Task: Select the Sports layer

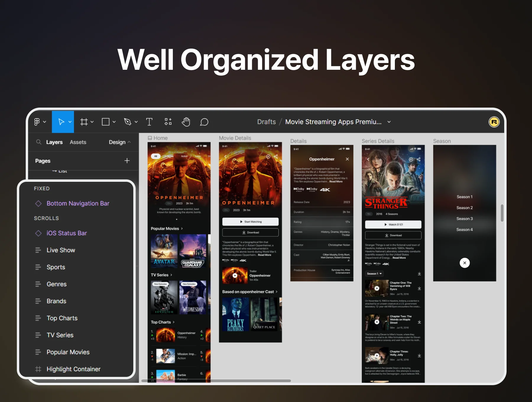Action: (x=56, y=267)
